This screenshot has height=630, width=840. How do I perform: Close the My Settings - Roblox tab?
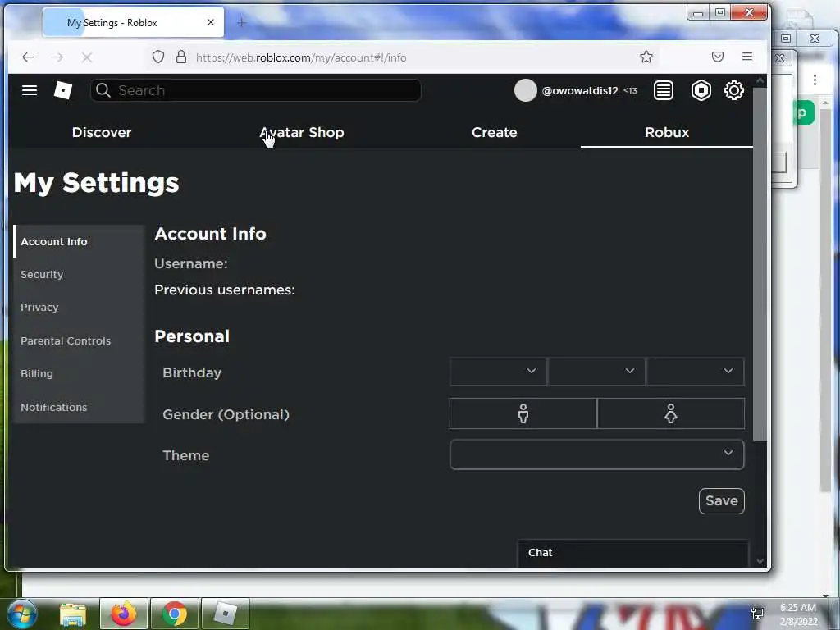pyautogui.click(x=211, y=22)
